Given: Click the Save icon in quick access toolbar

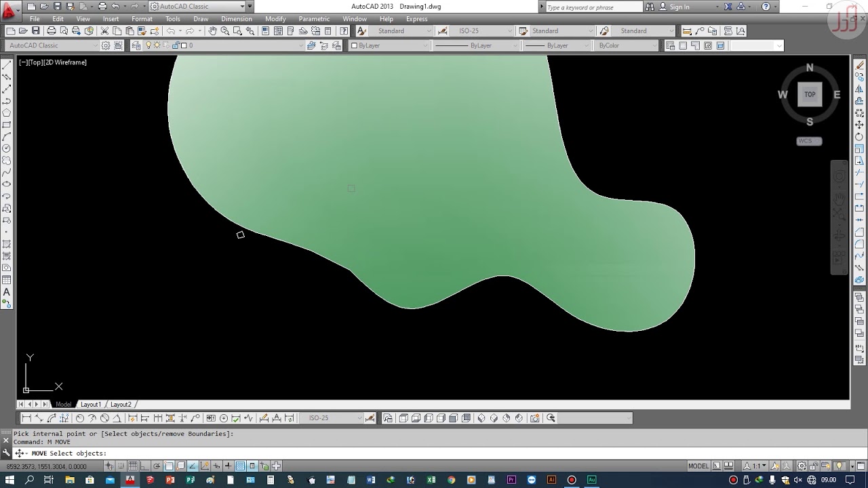Looking at the screenshot, I should pos(57,6).
